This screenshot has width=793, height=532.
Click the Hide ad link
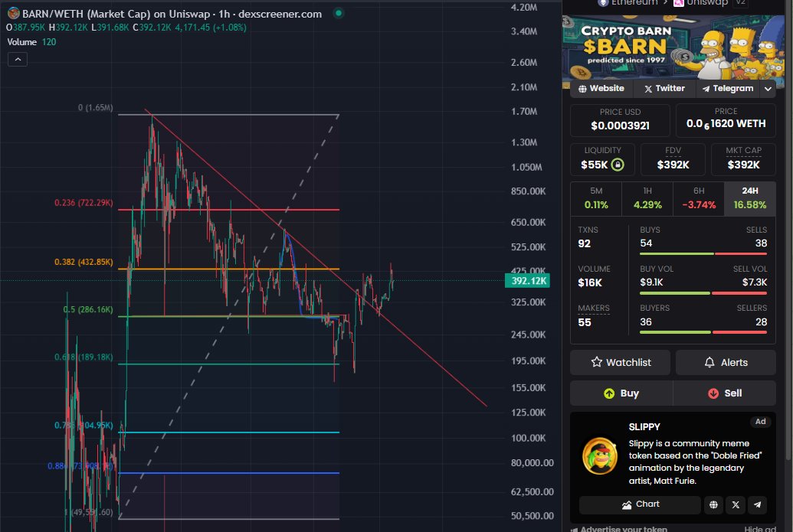pyautogui.click(x=760, y=528)
